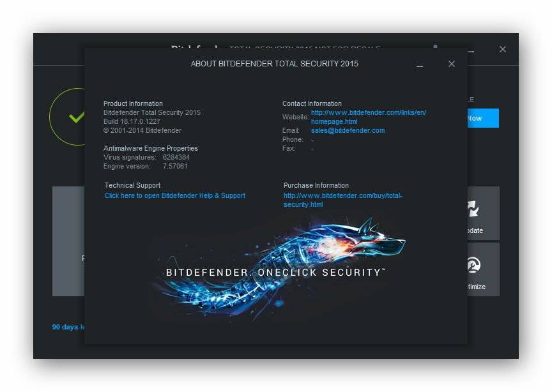Viewport: 552px width, 392px height.
Task: Click the blue Now button in main window
Action: (x=483, y=118)
